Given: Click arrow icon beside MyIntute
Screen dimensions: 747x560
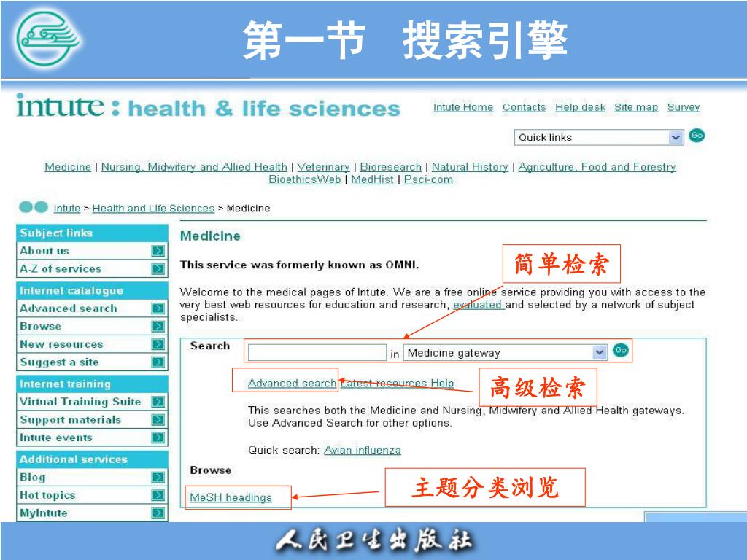Looking at the screenshot, I should tap(158, 513).
